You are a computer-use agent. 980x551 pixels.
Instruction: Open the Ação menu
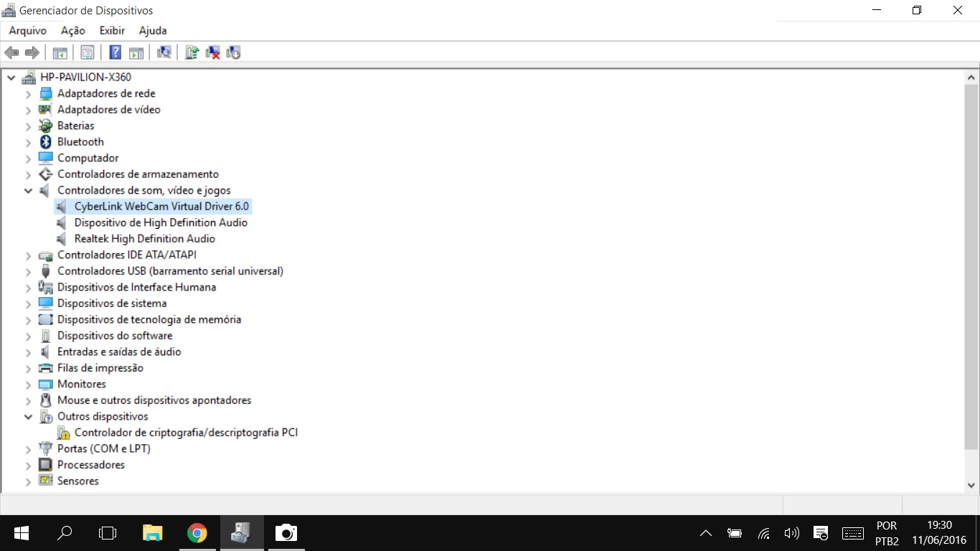tap(72, 31)
